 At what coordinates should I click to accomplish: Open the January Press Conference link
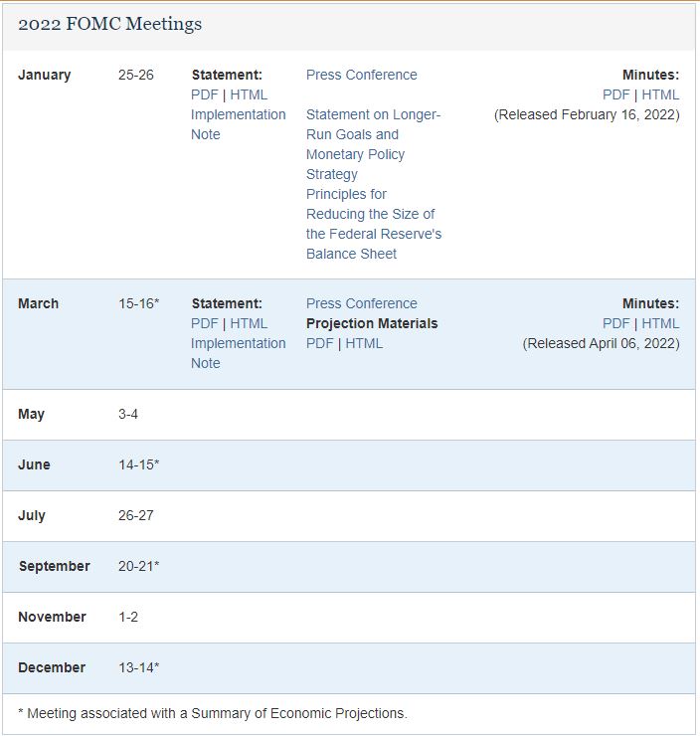coord(361,76)
